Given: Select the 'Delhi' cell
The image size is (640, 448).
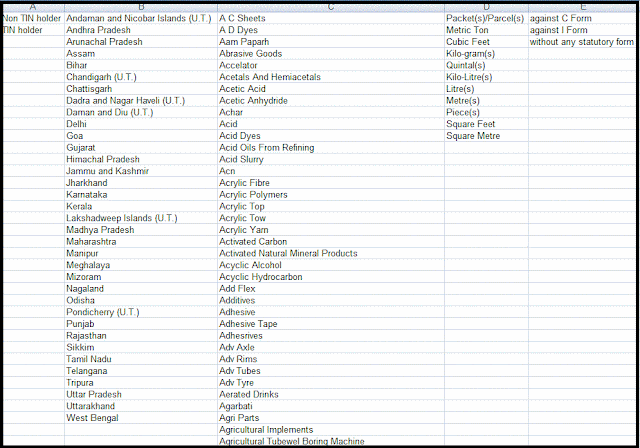Looking at the screenshot, I should 141,124.
